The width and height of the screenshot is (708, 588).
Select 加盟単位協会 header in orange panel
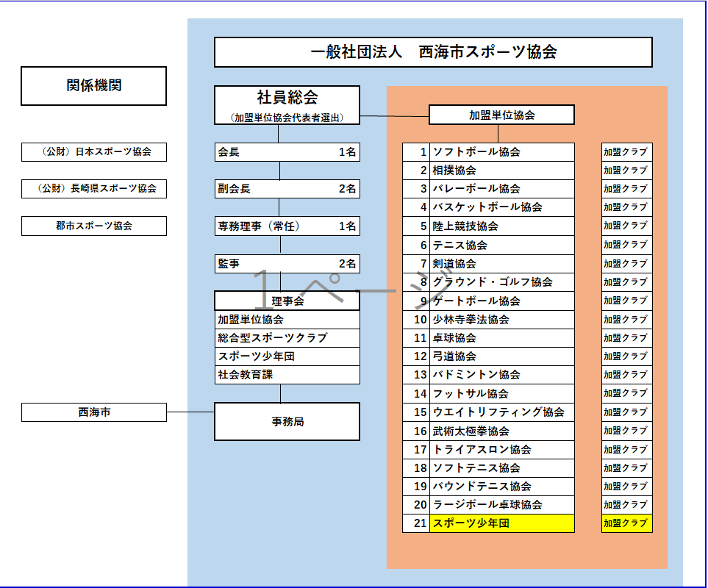tap(501, 115)
